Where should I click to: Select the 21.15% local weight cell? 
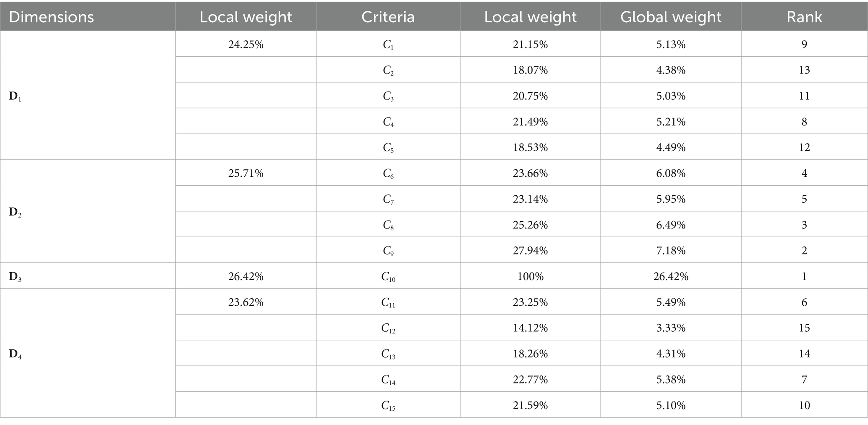click(530, 44)
